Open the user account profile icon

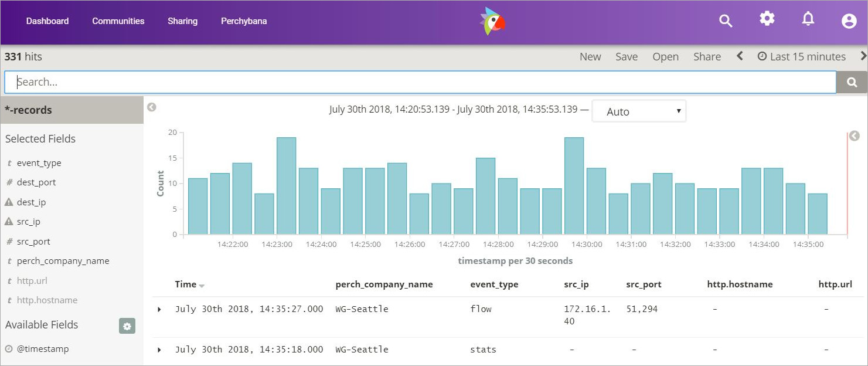pyautogui.click(x=849, y=21)
